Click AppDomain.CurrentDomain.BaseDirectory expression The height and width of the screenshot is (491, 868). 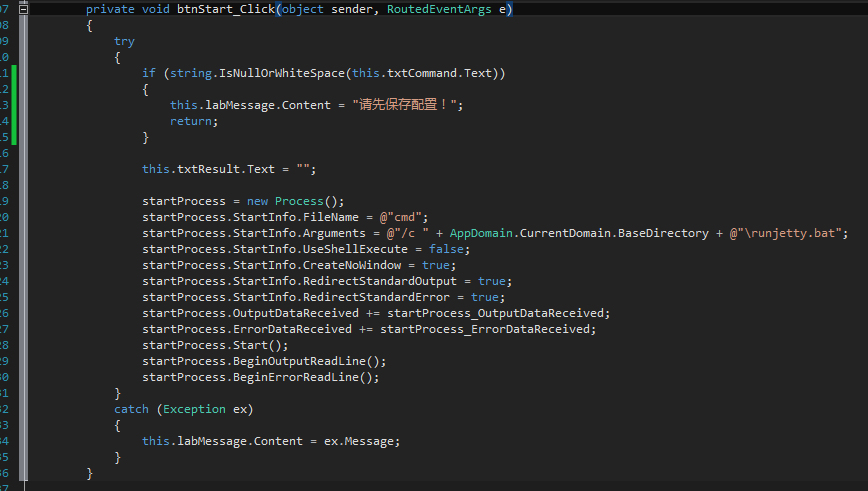pyautogui.click(x=578, y=234)
